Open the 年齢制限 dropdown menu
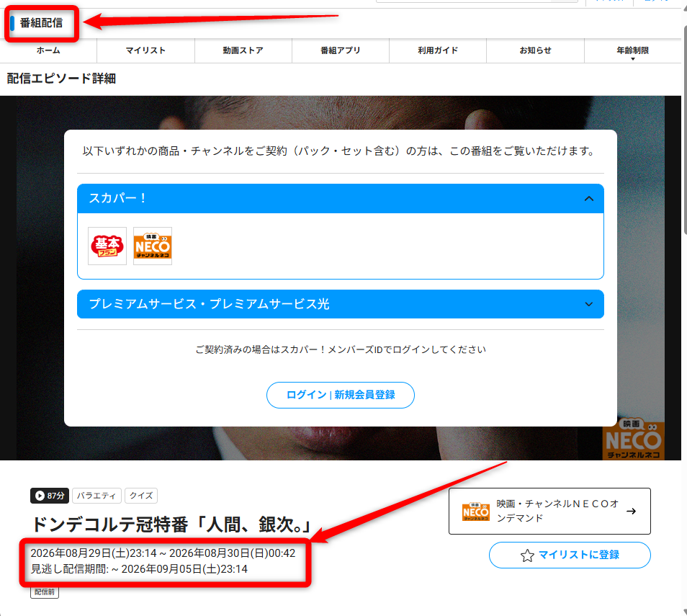This screenshot has width=687, height=616. click(632, 51)
